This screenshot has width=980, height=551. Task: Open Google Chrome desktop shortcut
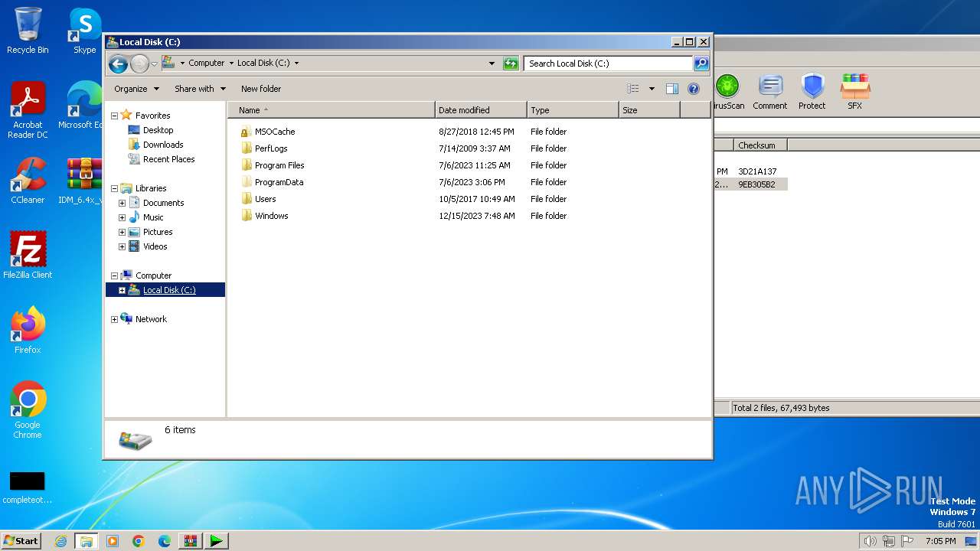click(28, 409)
